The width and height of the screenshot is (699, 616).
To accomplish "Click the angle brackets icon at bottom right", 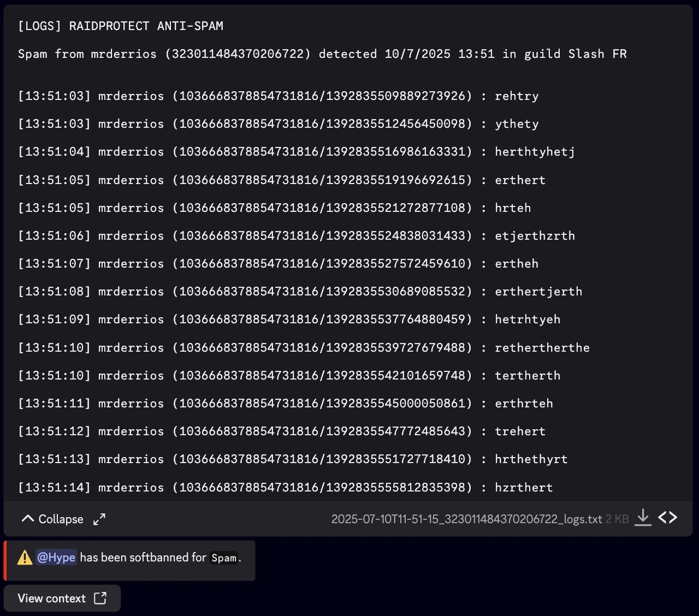I will [667, 518].
